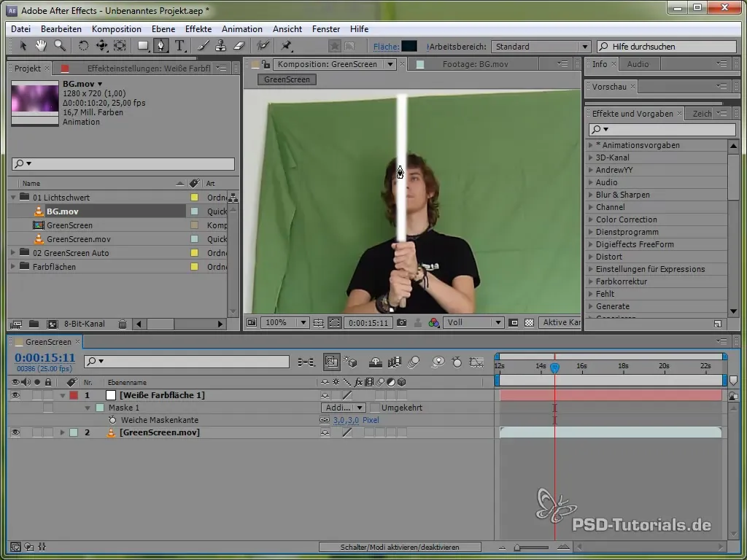747x560 pixels.
Task: Open the Animation menu
Action: pyautogui.click(x=242, y=29)
